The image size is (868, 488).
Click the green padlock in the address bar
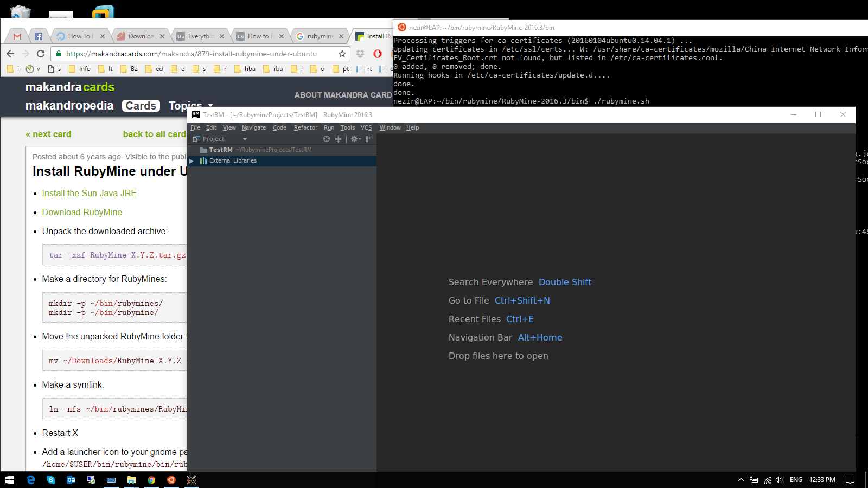[x=59, y=54]
